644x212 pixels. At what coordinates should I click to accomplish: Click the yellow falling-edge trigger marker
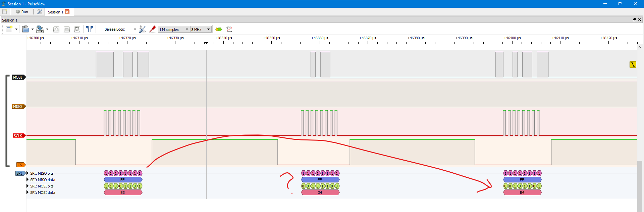pos(633,65)
